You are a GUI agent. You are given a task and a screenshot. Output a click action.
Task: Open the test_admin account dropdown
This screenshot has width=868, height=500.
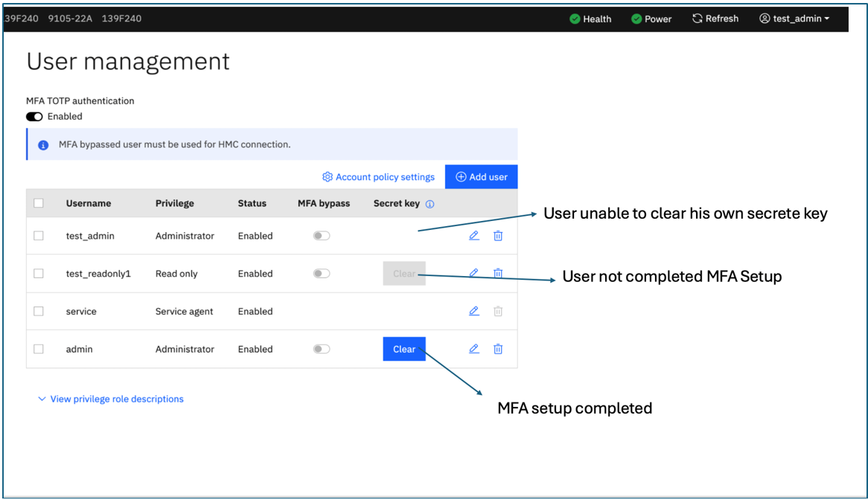pos(794,19)
